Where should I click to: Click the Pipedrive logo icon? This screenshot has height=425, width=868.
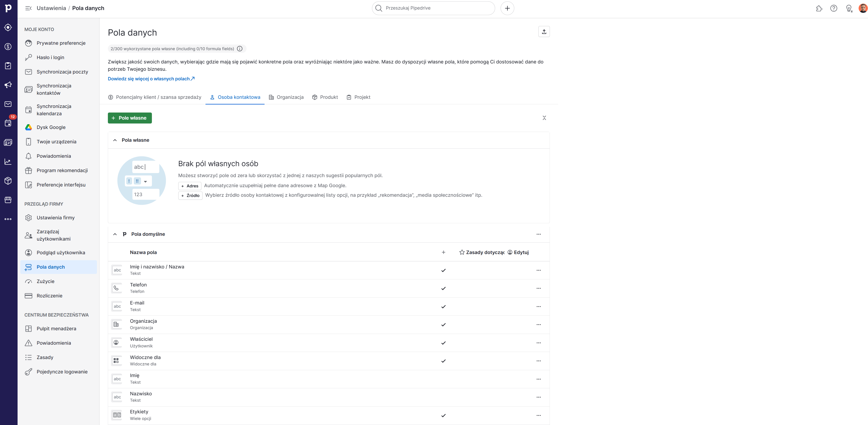[x=8, y=8]
